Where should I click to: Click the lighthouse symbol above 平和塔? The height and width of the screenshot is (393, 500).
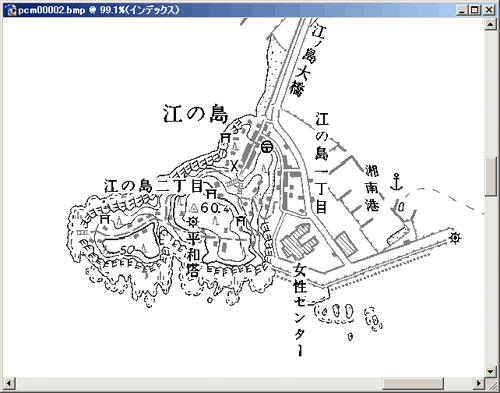point(193,221)
